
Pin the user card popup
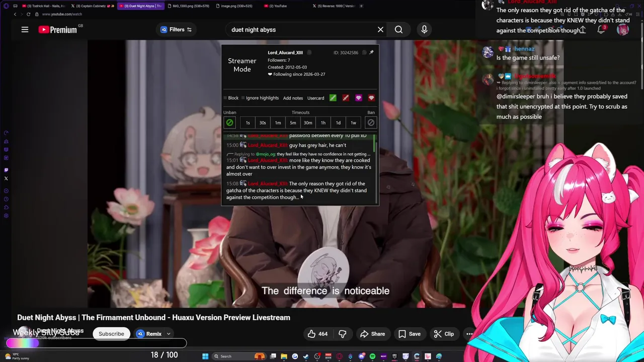tap(371, 52)
